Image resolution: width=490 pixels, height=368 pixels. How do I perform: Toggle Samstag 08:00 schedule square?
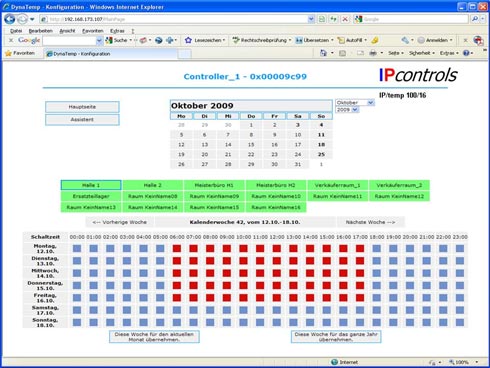click(210, 310)
